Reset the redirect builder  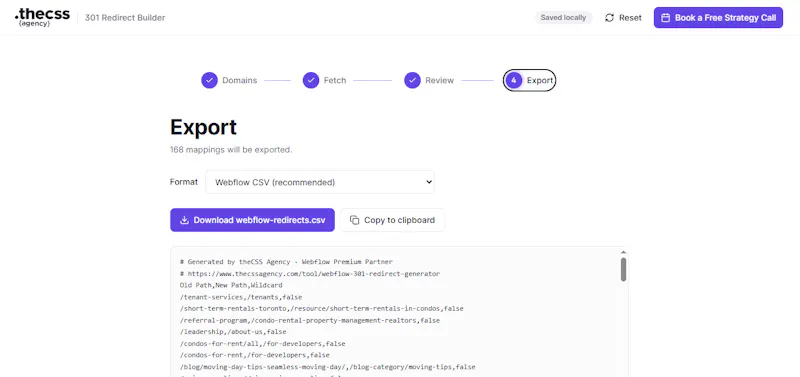(623, 18)
